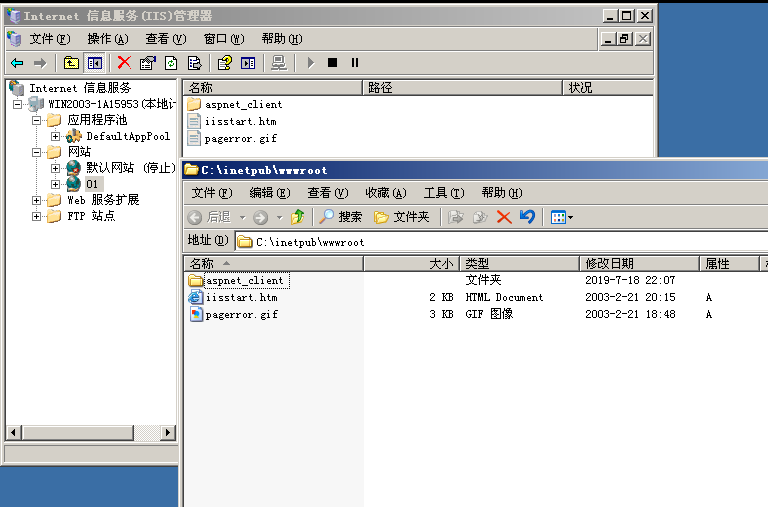Open the 操作(A) menu in IIS Manager
Screen dimensions: 768x507
(107, 39)
